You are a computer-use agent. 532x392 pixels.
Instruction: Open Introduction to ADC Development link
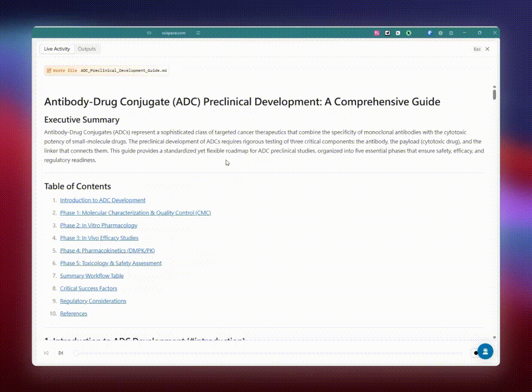[x=102, y=200]
